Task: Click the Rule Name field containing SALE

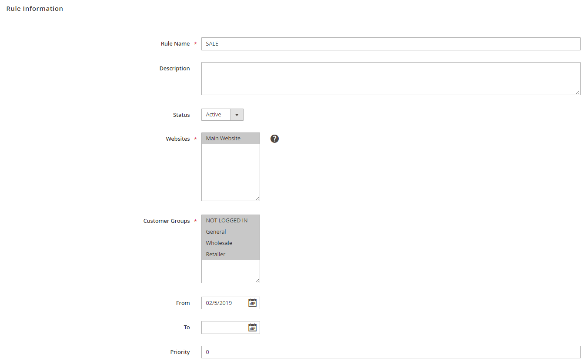Action: click(390, 44)
